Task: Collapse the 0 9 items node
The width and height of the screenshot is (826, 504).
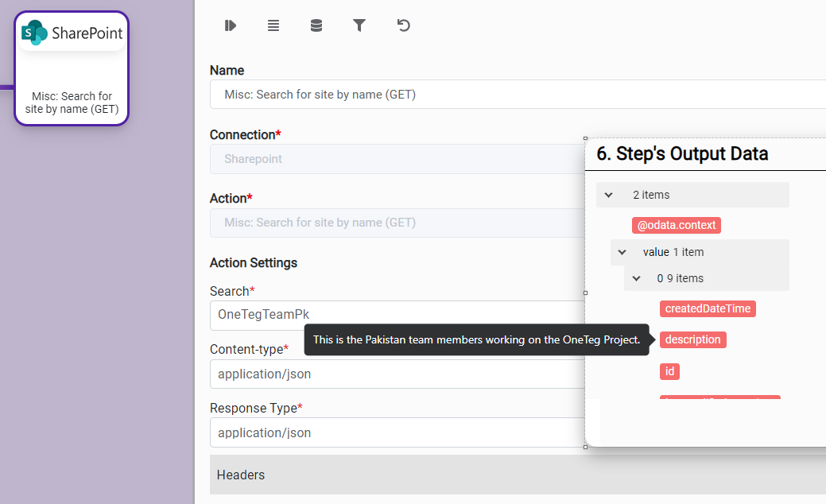Action: (637, 278)
